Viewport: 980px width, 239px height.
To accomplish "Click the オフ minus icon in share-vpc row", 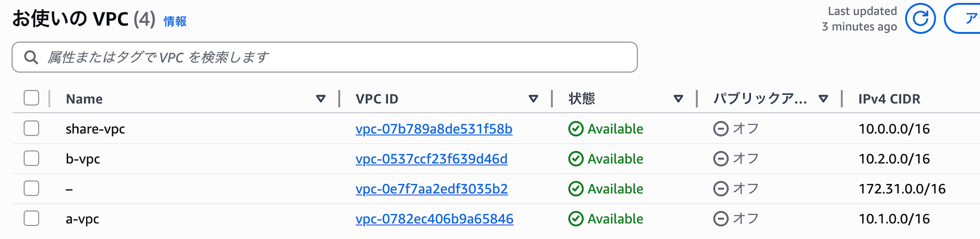I will click(x=721, y=129).
